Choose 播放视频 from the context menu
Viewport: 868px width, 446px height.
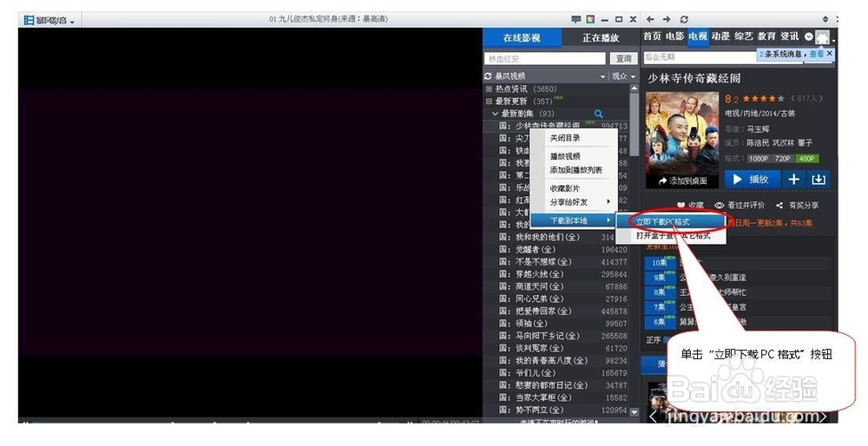[x=565, y=156]
